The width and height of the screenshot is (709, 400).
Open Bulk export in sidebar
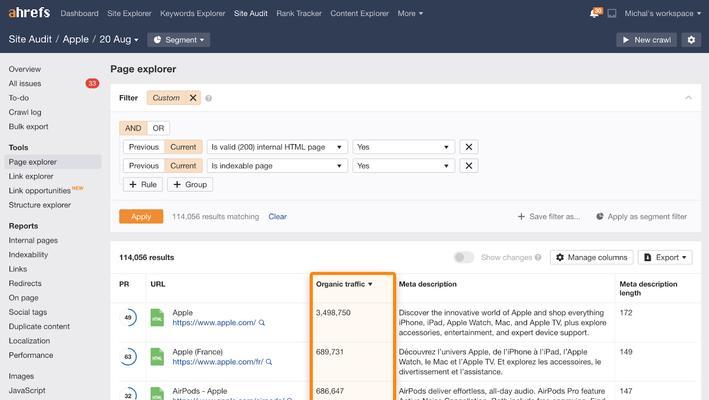click(28, 127)
